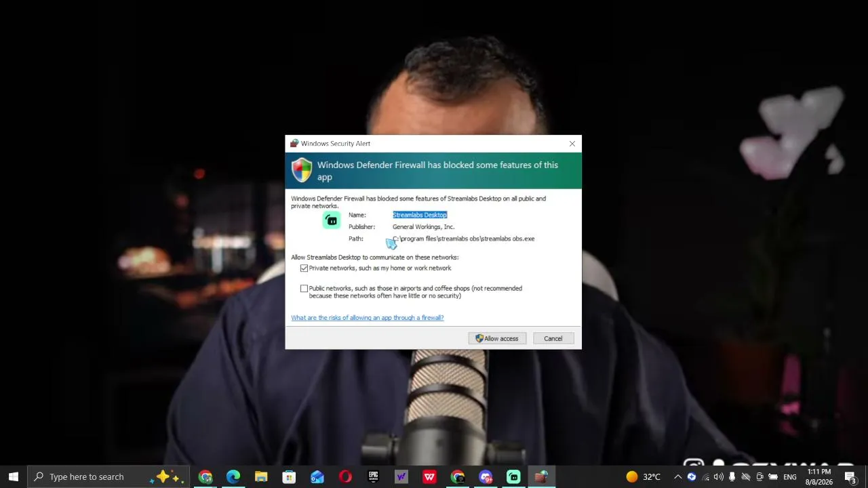
Task: Open the volume speaker tray icon
Action: 718,476
